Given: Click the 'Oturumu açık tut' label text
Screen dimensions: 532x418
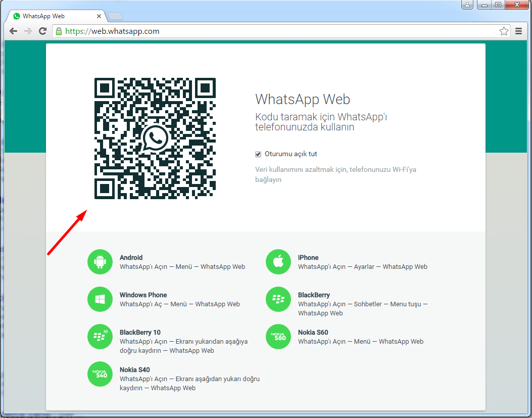Looking at the screenshot, I should click(x=291, y=154).
